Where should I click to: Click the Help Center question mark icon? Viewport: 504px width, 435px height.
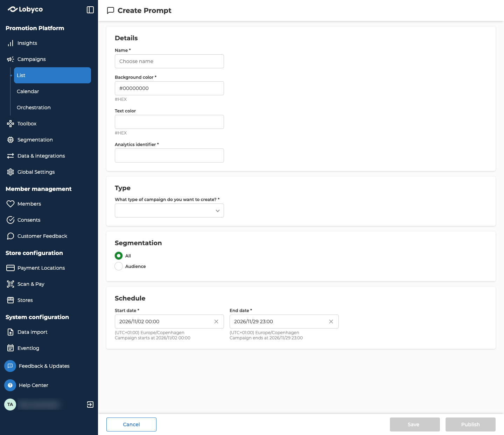pos(10,385)
